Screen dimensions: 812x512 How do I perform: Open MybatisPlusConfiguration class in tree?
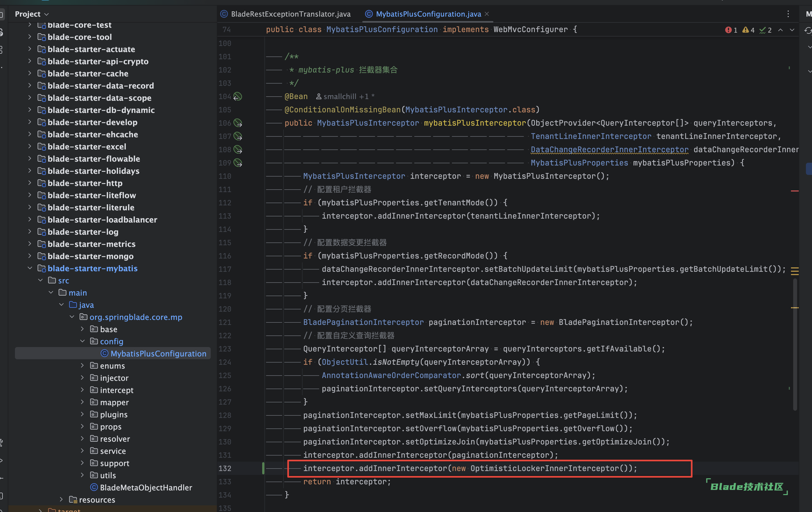click(158, 353)
